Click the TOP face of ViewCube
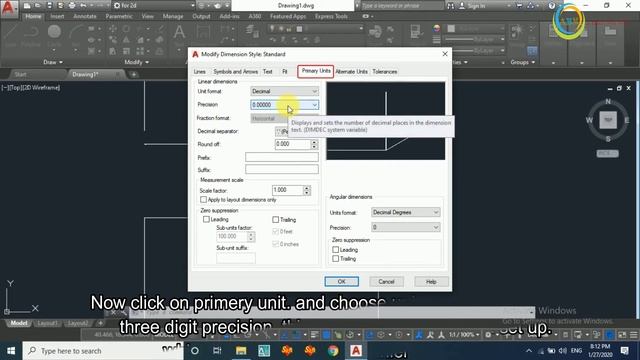 coord(608,120)
